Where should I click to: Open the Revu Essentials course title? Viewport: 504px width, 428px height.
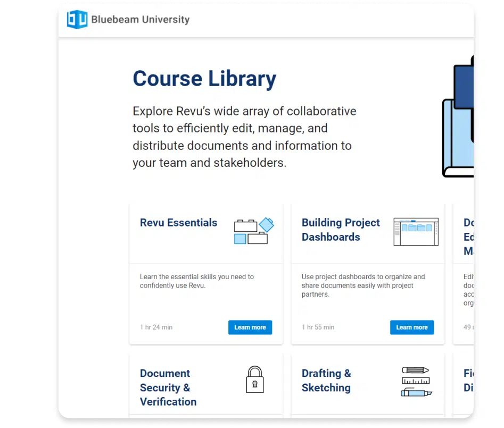pos(178,223)
